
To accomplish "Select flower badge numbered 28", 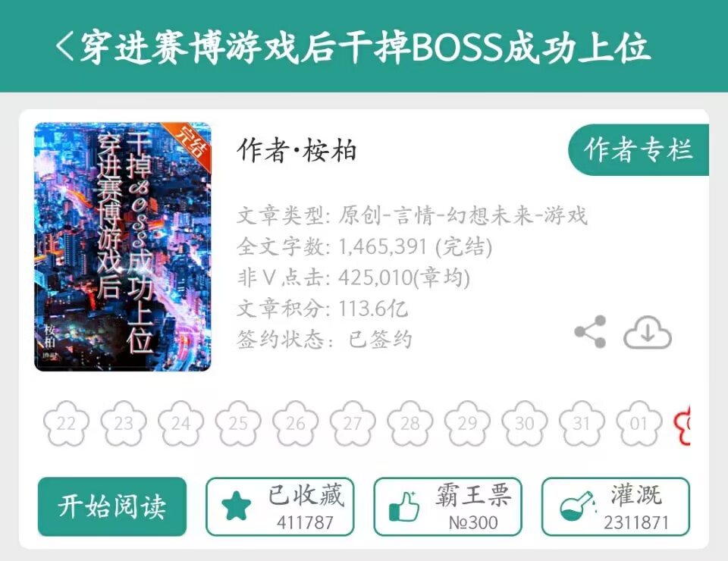I will 410,423.
